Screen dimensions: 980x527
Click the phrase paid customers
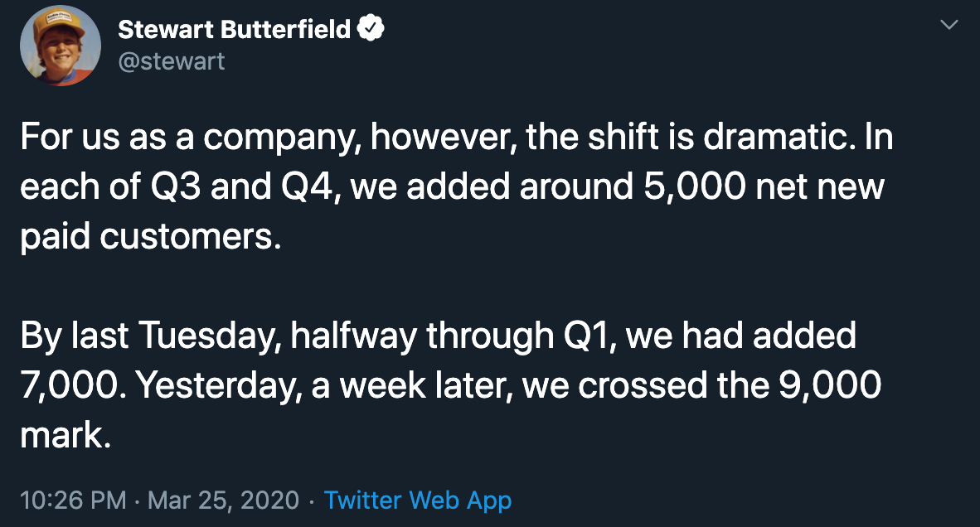(x=151, y=237)
